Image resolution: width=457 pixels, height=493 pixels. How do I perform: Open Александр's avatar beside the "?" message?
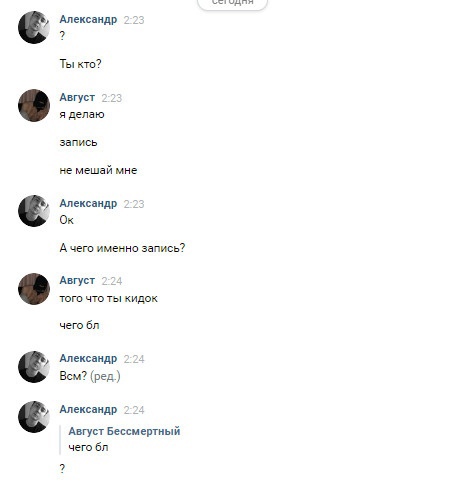pyautogui.click(x=34, y=27)
